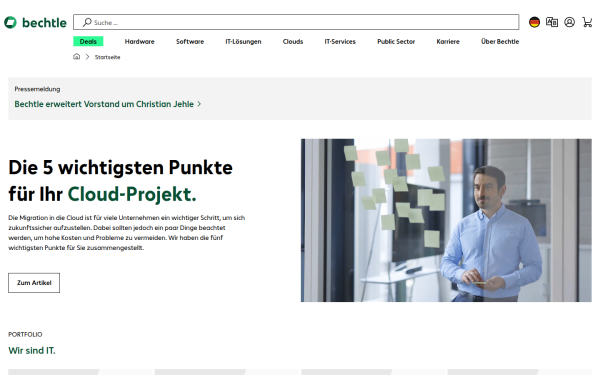Open the shopping cart icon

click(x=587, y=22)
